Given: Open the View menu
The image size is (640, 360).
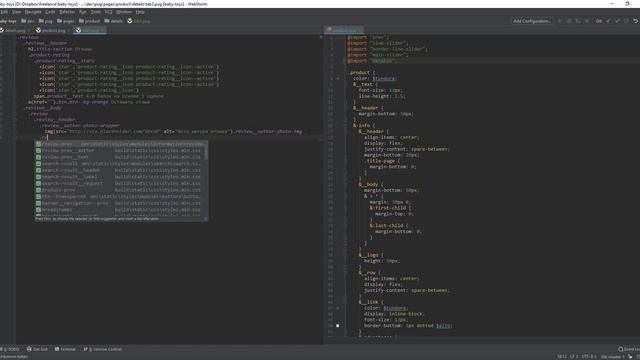Looking at the screenshot, I should (16, 12).
